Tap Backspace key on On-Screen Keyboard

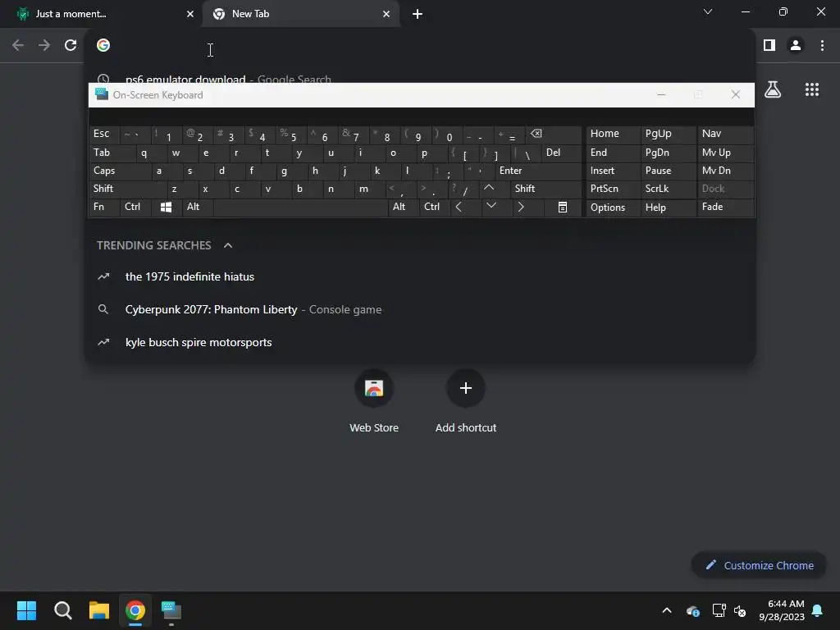(552, 135)
